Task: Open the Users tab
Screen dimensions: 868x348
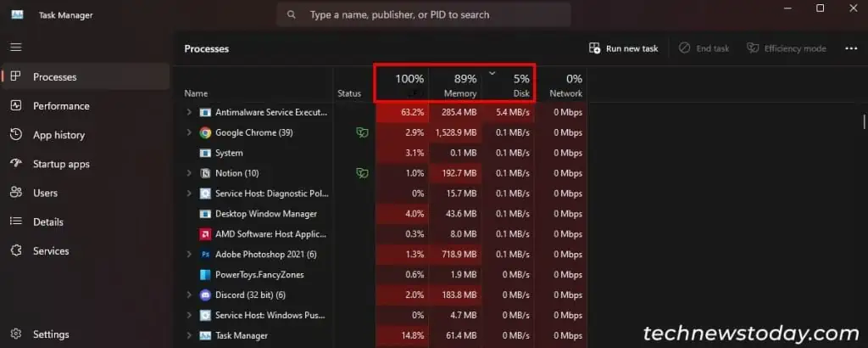Action: (x=86, y=193)
